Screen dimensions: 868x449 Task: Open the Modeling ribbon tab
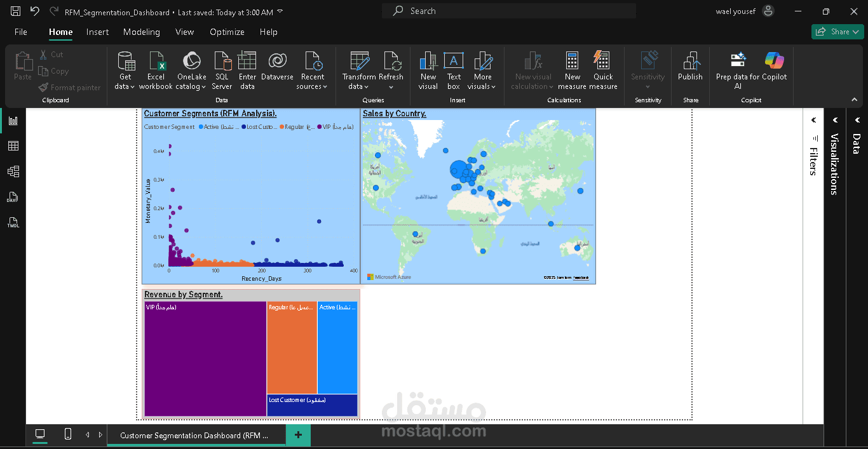pos(141,32)
